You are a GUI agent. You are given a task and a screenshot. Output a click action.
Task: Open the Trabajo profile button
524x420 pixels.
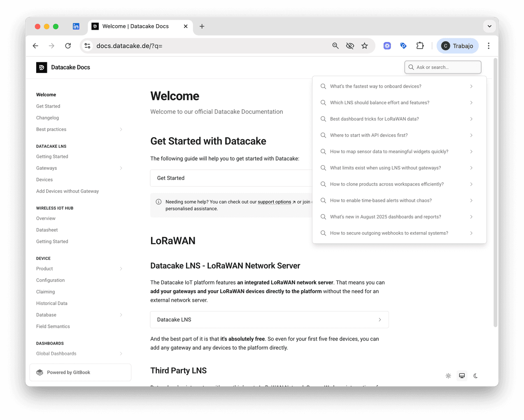pyautogui.click(x=457, y=46)
